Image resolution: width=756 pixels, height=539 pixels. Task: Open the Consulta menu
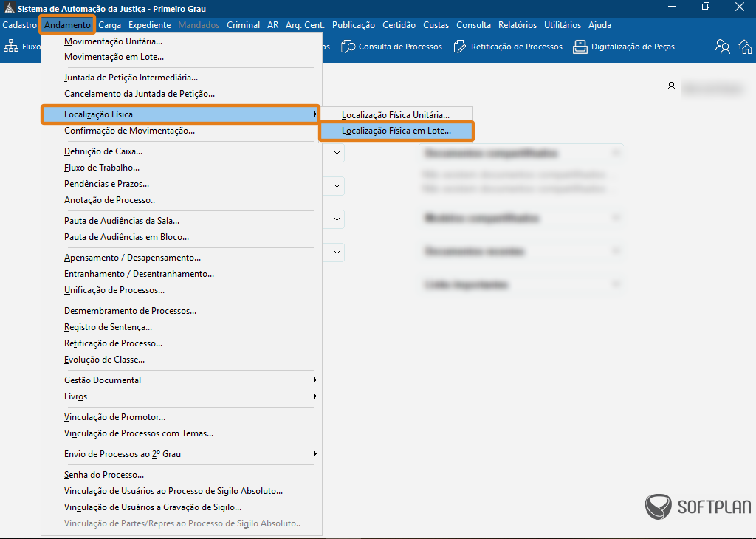(473, 25)
